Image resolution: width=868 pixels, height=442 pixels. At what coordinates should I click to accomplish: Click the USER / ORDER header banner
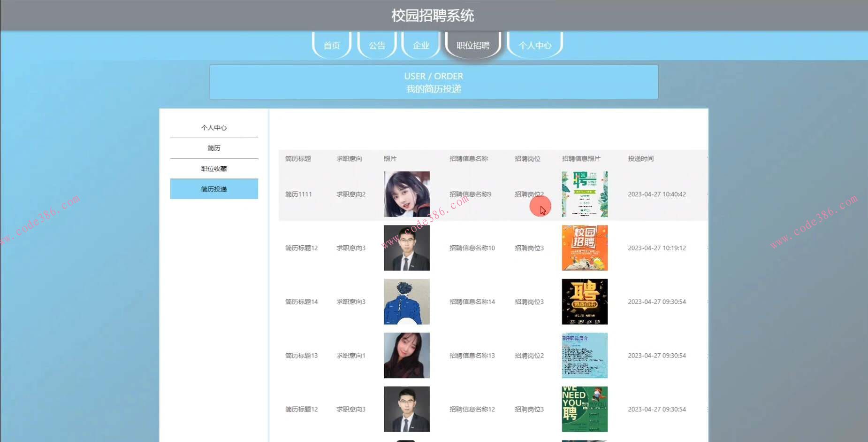434,82
